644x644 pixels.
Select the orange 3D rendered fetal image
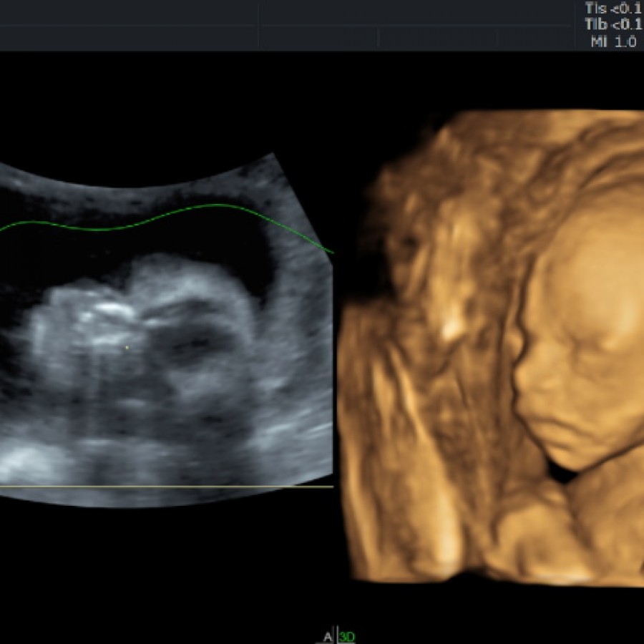pyautogui.click(x=491, y=347)
